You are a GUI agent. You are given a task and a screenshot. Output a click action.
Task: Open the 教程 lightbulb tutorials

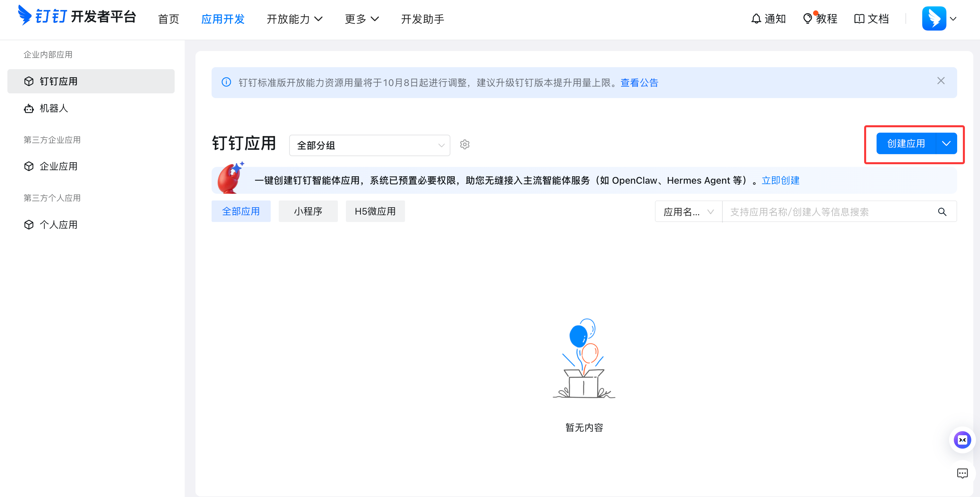coord(820,18)
